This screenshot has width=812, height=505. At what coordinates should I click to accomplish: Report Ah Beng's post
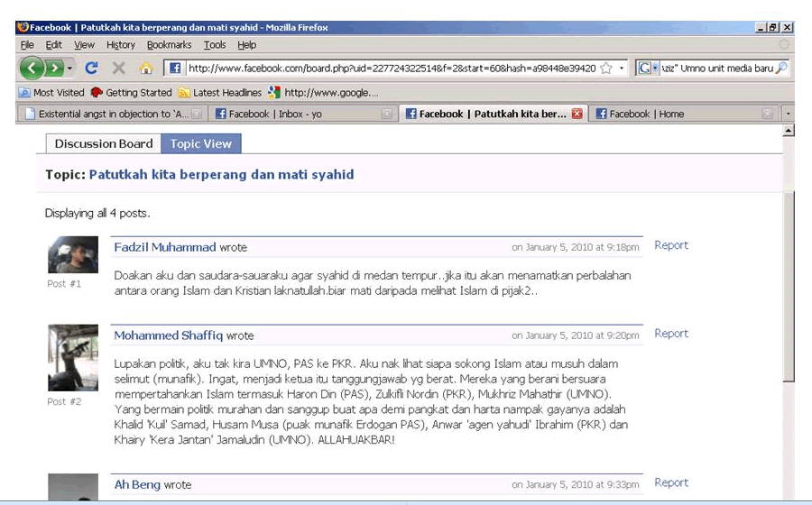(x=671, y=482)
